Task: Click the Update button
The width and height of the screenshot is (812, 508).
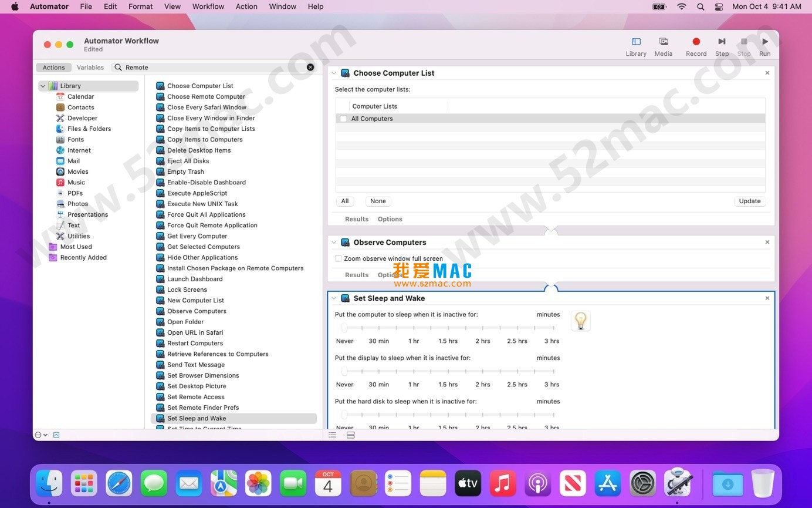Action: [749, 201]
